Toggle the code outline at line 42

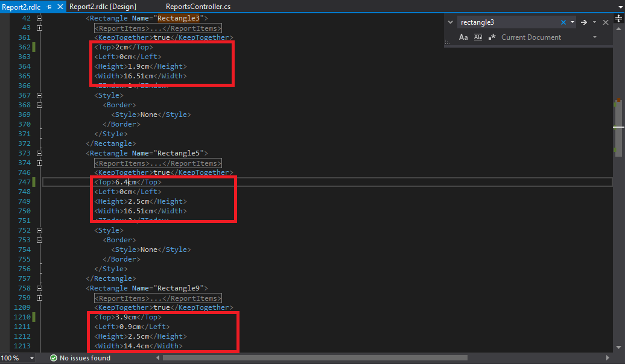click(39, 18)
